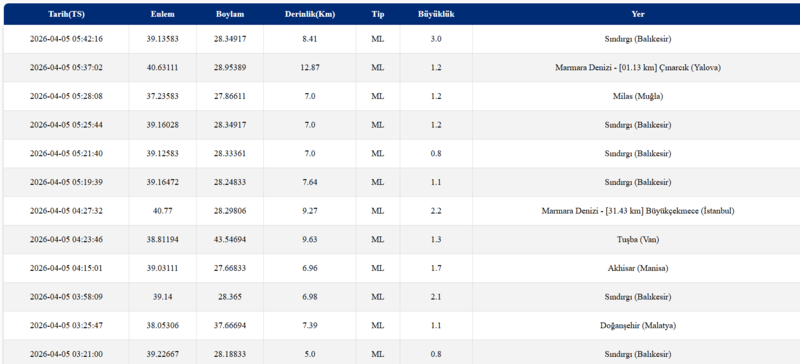Click the Çınarcık (Yalova) location cell
The width and height of the screenshot is (800, 364).
(x=638, y=67)
